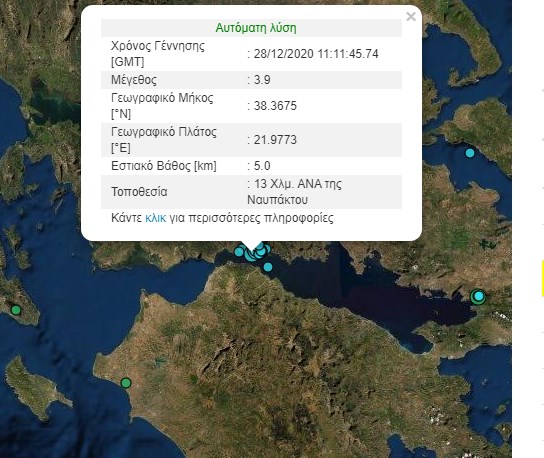Click the 'Αυτόματη λύση' header text
Image resolution: width=544 pixels, height=458 pixels.
tap(256, 28)
